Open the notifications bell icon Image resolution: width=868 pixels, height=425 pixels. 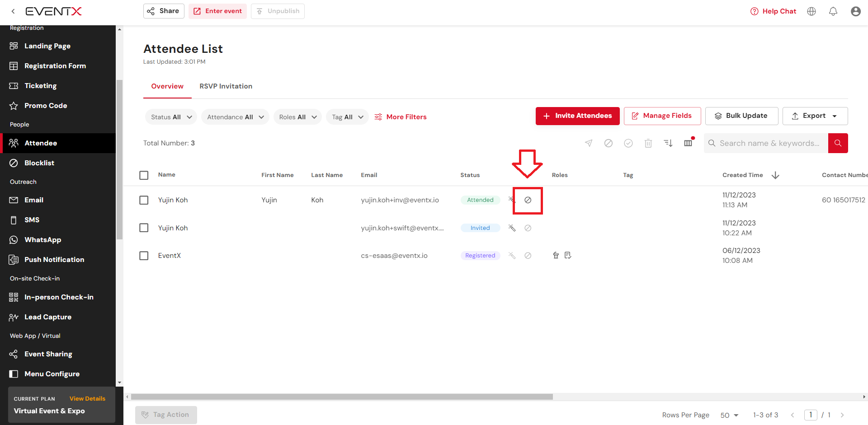tap(833, 11)
